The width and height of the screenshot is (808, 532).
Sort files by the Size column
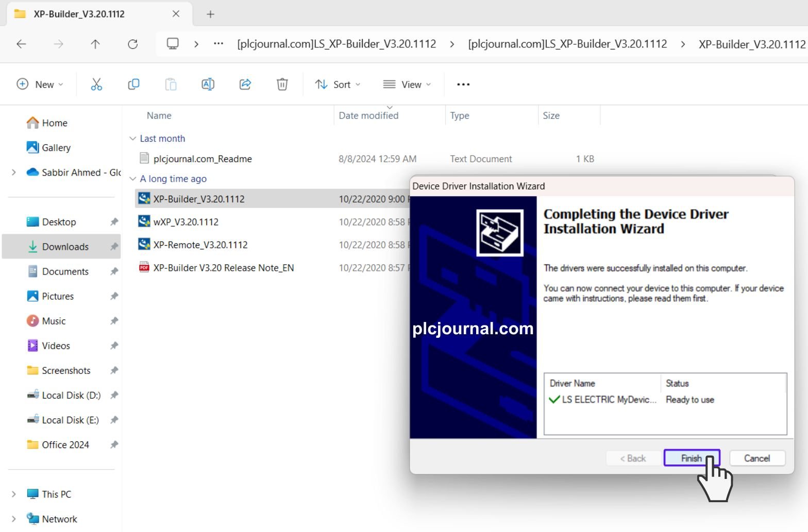pos(551,115)
